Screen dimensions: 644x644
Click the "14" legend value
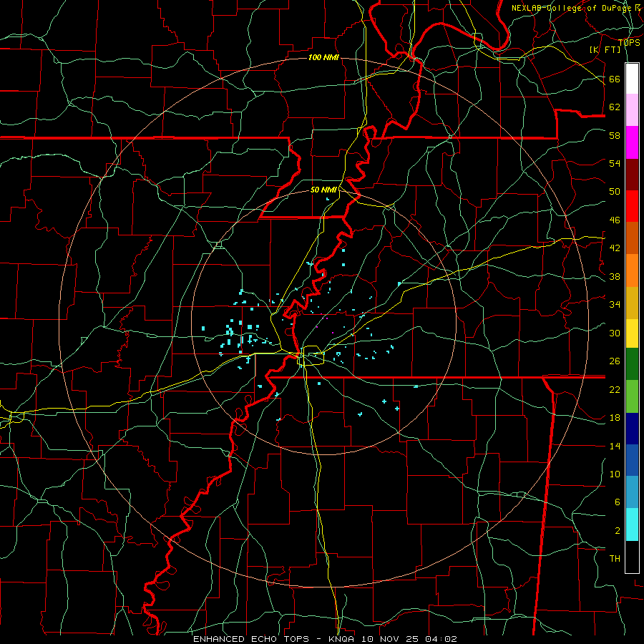(x=615, y=446)
